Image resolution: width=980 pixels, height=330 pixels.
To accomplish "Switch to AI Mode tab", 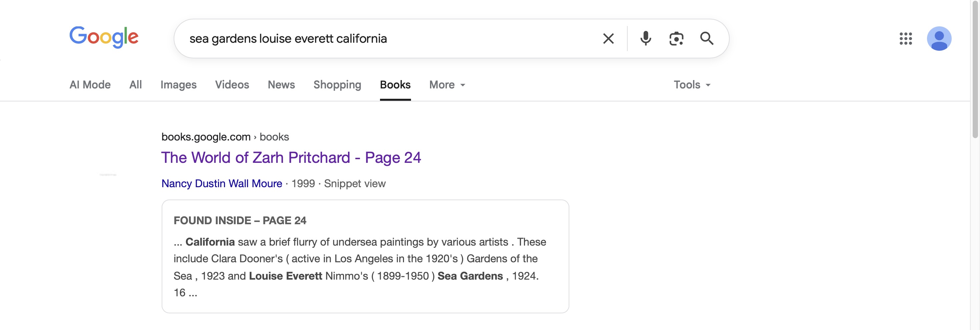I will [90, 84].
